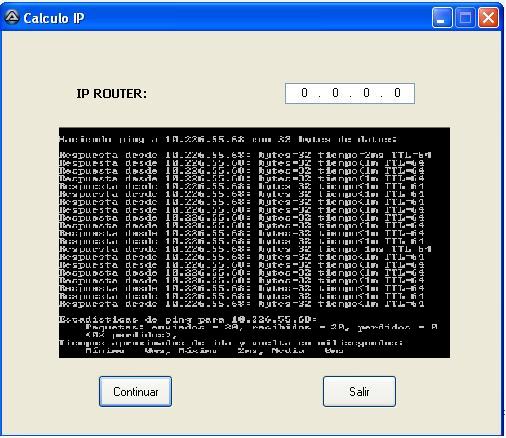Focus the second octet of the IP field
Screen dimensions: 506x438
click(335, 93)
